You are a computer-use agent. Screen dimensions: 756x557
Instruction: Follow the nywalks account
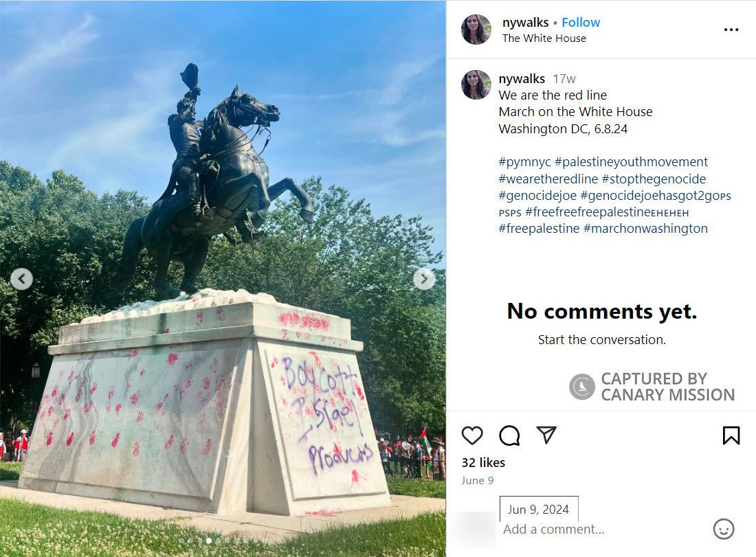tap(581, 22)
